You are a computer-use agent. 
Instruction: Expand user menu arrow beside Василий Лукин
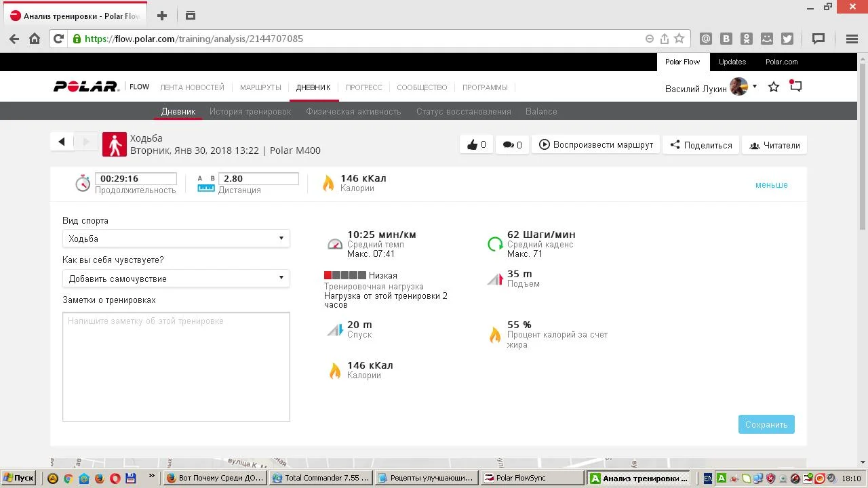click(x=755, y=87)
